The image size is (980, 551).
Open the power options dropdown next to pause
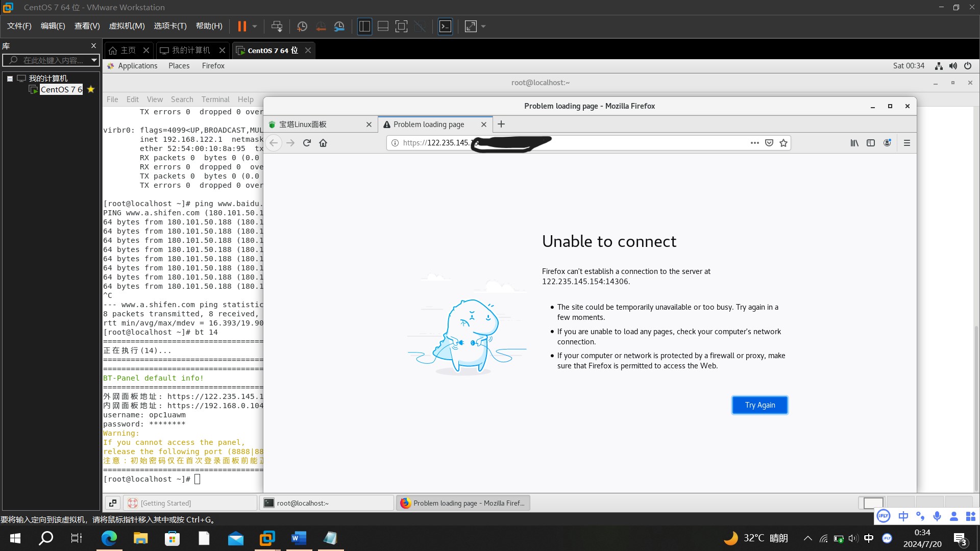(x=254, y=26)
